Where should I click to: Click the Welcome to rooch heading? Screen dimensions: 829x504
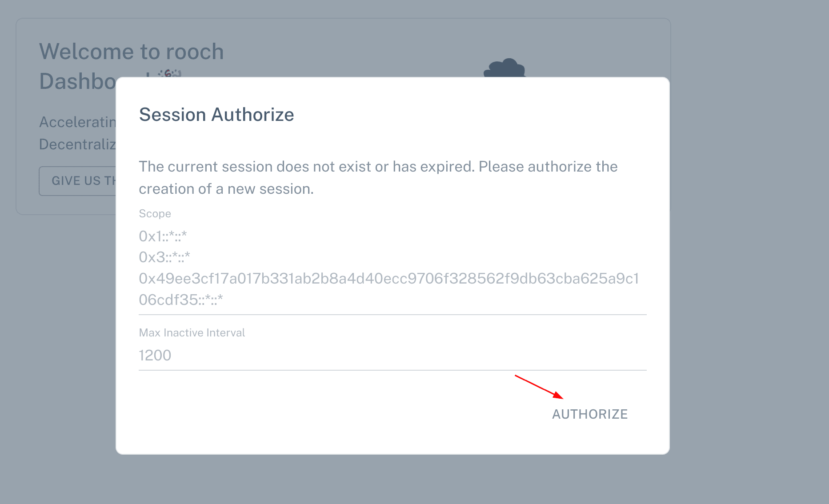[x=131, y=52]
